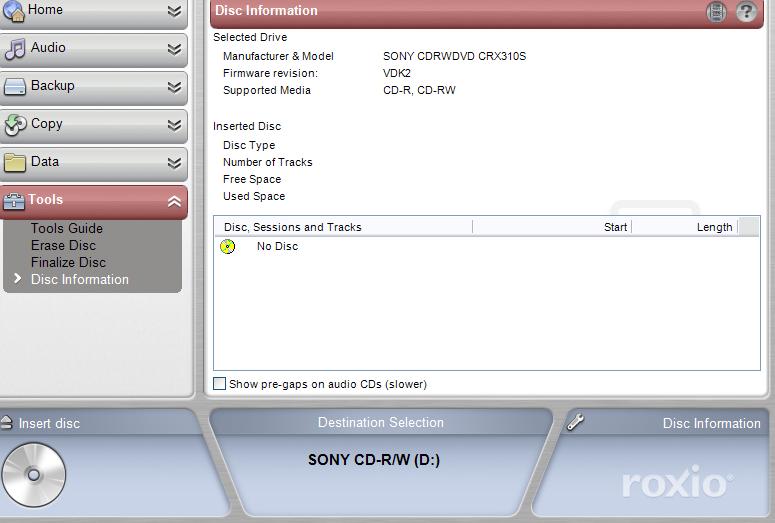Click the Copy disc icon
The height and width of the screenshot is (523, 775).
[15, 125]
